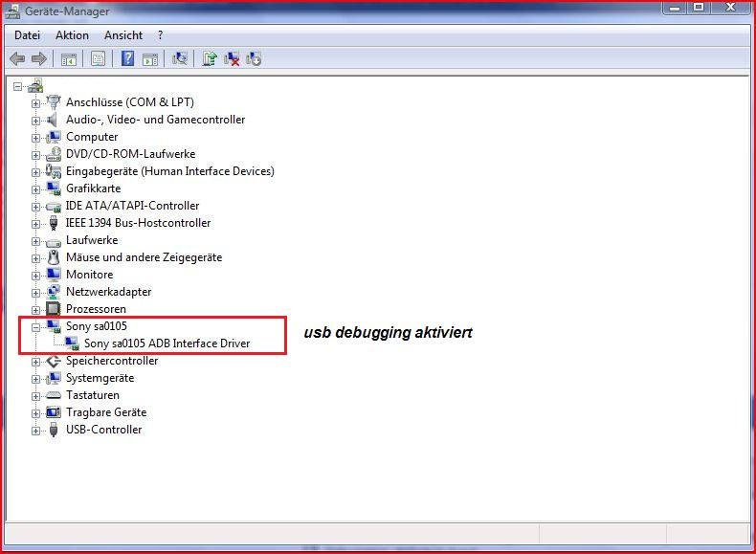The height and width of the screenshot is (554, 756).
Task: Select the Laufwerke entry
Action: pyautogui.click(x=92, y=240)
